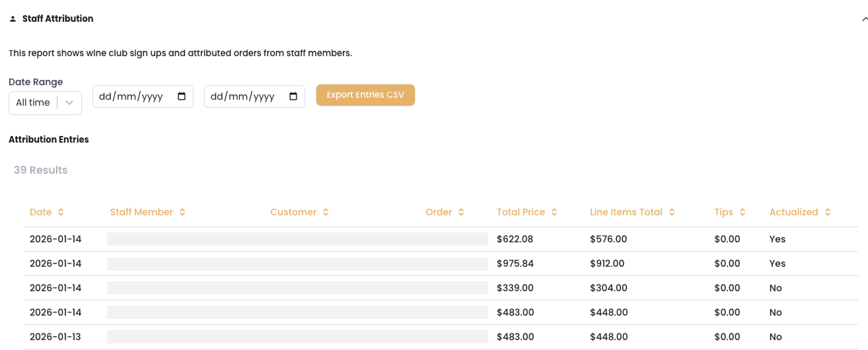Image resolution: width=868 pixels, height=350 pixels.
Task: Sort by Date column arrows
Action: point(61,212)
